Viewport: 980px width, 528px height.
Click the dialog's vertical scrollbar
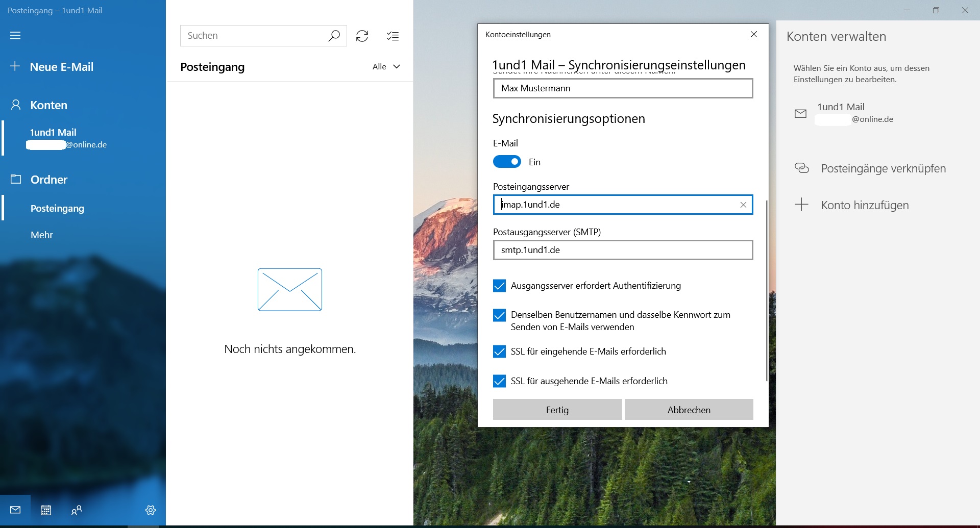[x=766, y=291]
